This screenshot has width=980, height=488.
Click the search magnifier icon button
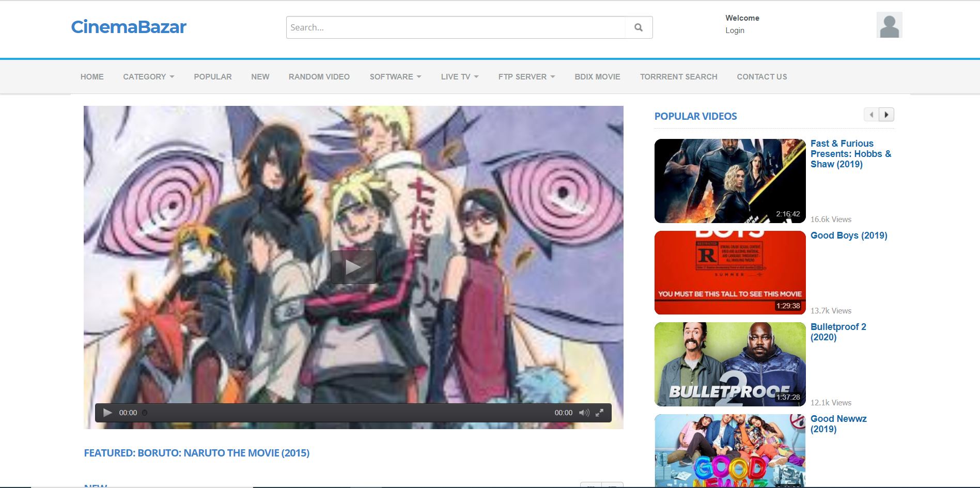click(639, 27)
